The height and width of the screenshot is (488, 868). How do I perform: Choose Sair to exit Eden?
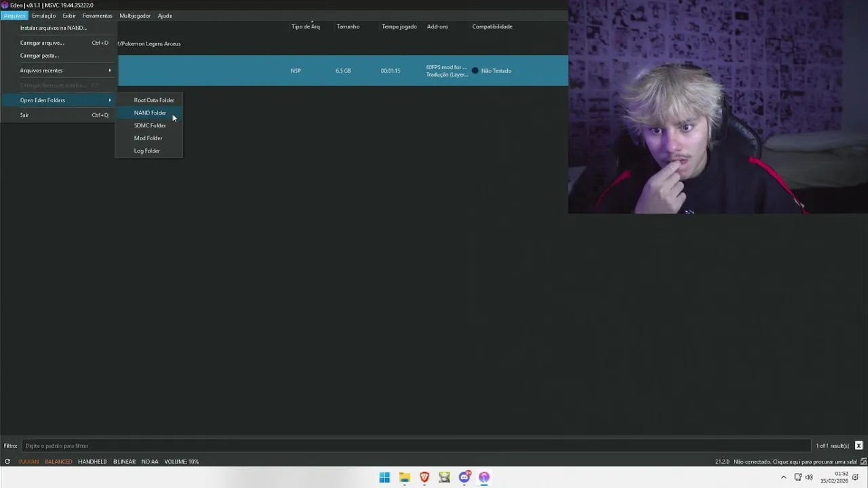pos(58,115)
